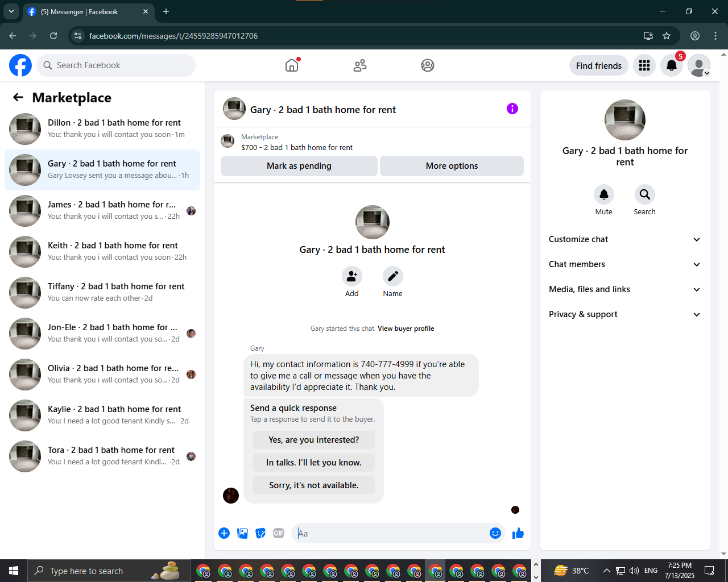
Task: Click the Windows taskbar search box
Action: pyautogui.click(x=108, y=571)
